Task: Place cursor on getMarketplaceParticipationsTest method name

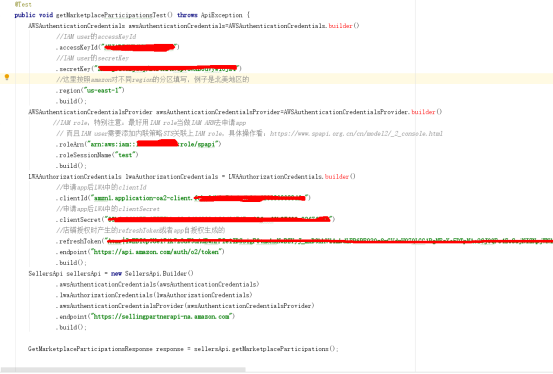Action: coord(111,15)
